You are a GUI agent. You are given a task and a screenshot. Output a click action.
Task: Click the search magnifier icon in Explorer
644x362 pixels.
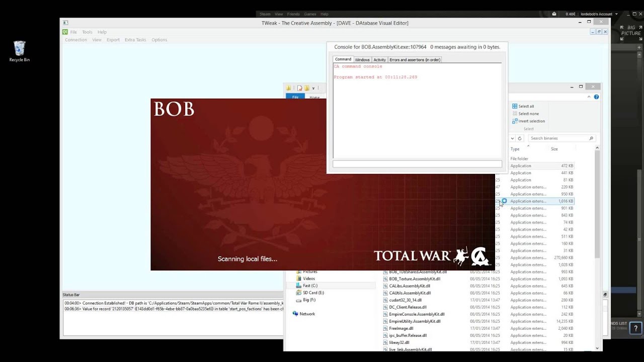coord(591,138)
